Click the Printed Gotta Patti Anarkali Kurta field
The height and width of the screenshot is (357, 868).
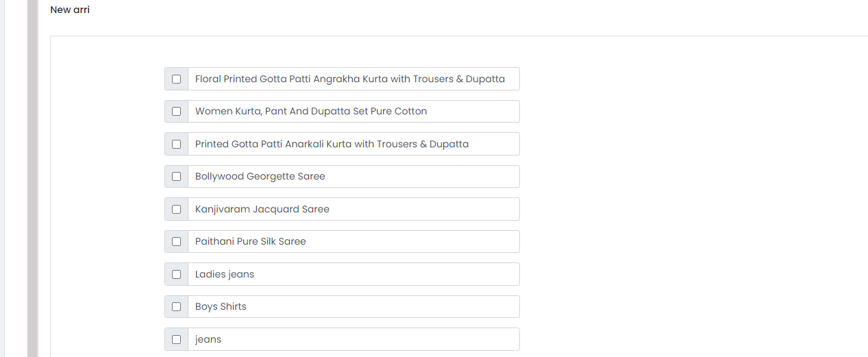[354, 144]
